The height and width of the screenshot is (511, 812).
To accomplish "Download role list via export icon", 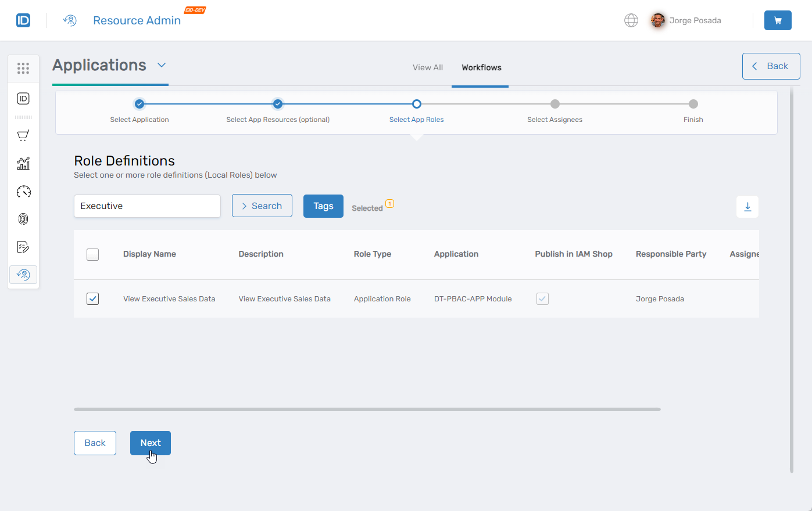I will click(x=747, y=207).
